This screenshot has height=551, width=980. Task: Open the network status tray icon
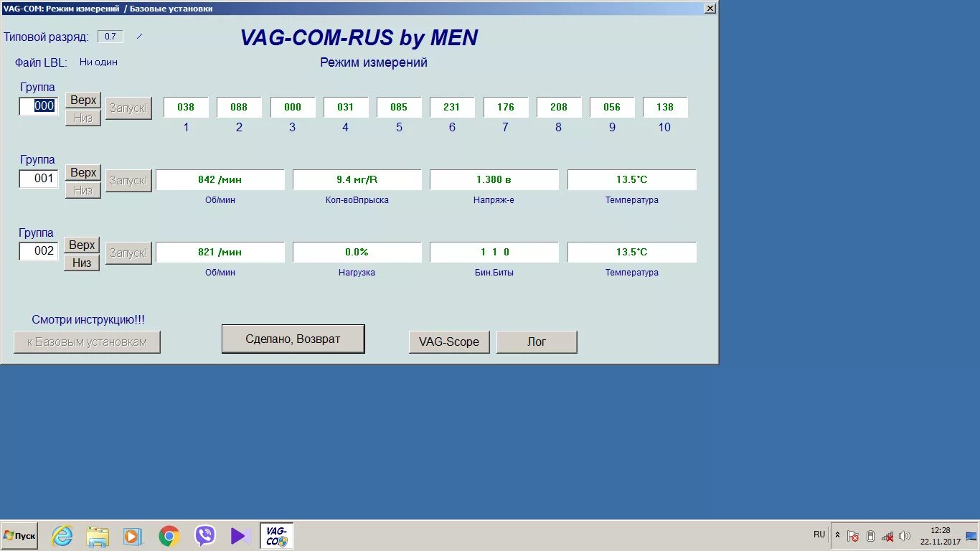coord(887,536)
